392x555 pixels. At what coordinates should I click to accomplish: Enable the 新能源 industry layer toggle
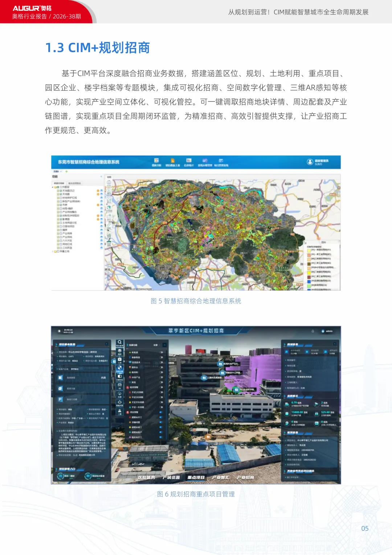[x=161, y=352]
